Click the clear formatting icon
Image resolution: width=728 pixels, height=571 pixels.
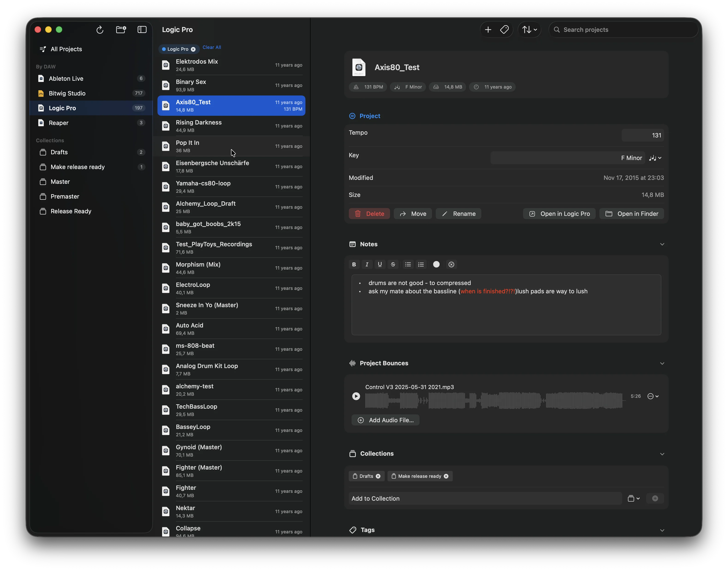[x=451, y=265]
